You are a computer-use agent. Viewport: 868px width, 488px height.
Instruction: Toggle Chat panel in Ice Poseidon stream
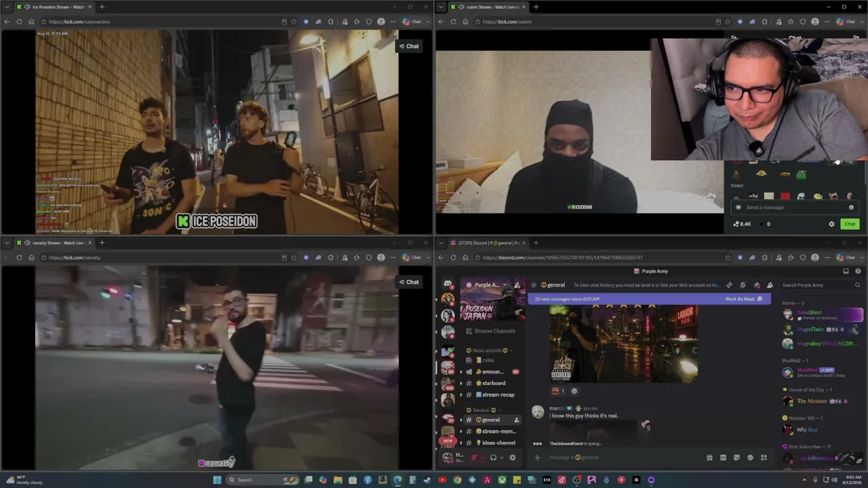click(409, 46)
